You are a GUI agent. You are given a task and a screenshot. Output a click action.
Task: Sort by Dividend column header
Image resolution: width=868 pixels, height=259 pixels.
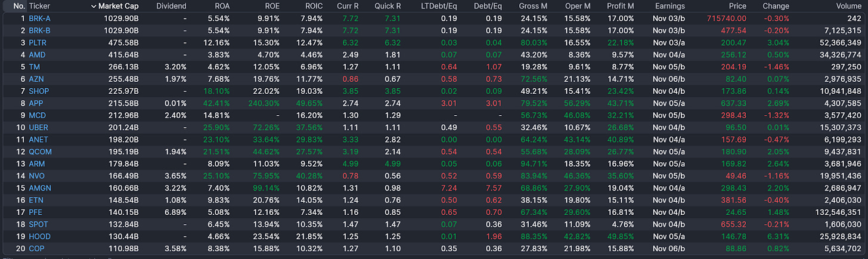[171, 6]
